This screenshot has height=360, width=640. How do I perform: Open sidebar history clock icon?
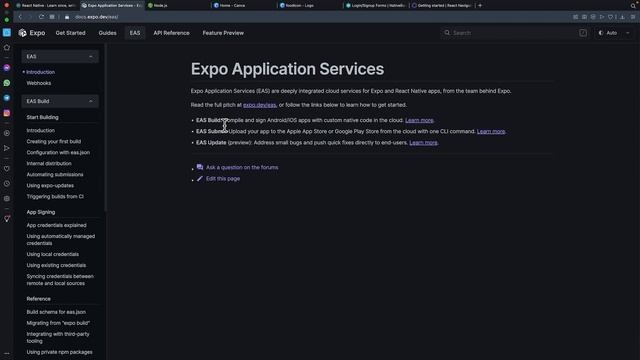7,184
